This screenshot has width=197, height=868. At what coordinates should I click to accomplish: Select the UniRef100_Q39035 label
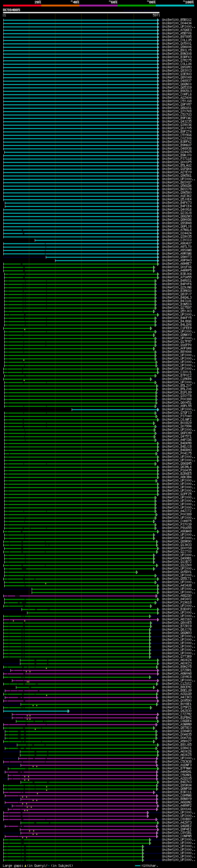(x=177, y=236)
